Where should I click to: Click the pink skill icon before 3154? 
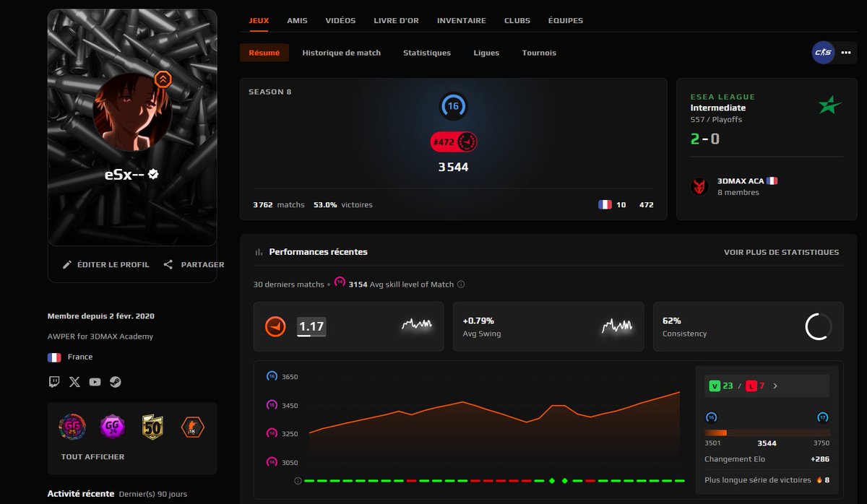click(340, 284)
